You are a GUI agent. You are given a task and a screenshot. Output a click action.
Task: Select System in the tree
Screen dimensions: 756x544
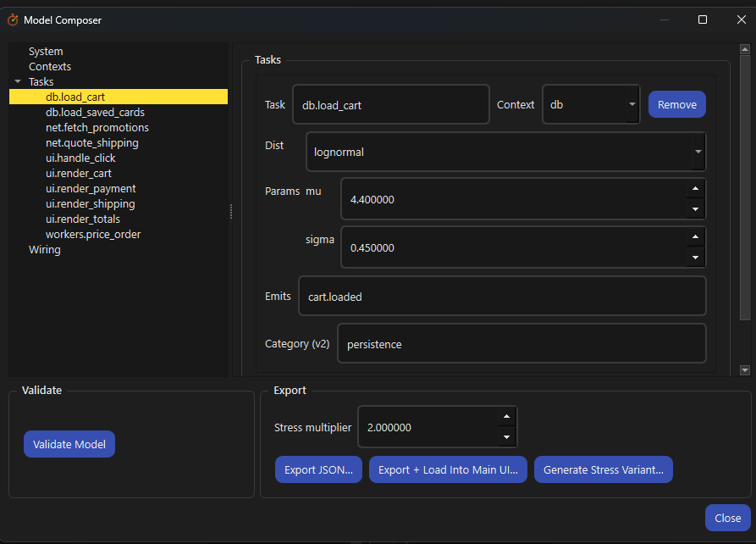pos(46,51)
